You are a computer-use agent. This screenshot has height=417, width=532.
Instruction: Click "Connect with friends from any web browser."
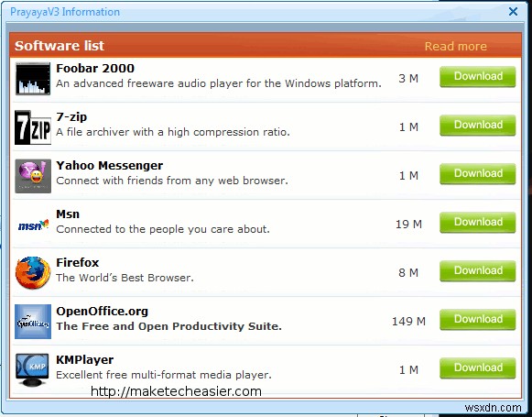[172, 181]
